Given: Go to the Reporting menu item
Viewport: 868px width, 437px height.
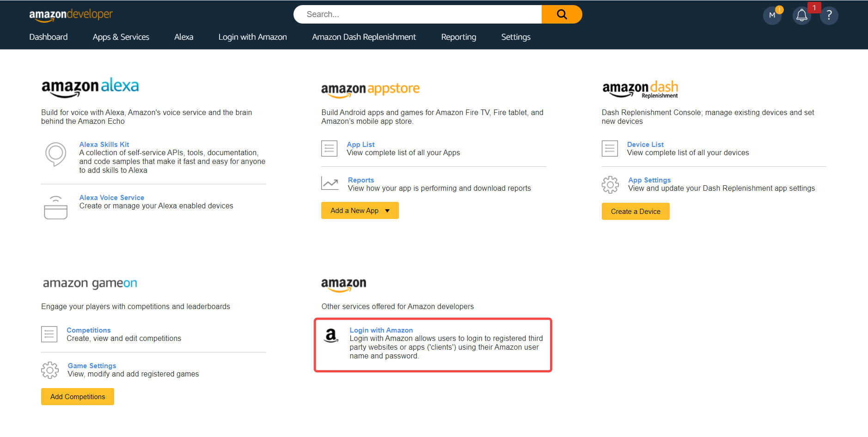Looking at the screenshot, I should point(458,37).
